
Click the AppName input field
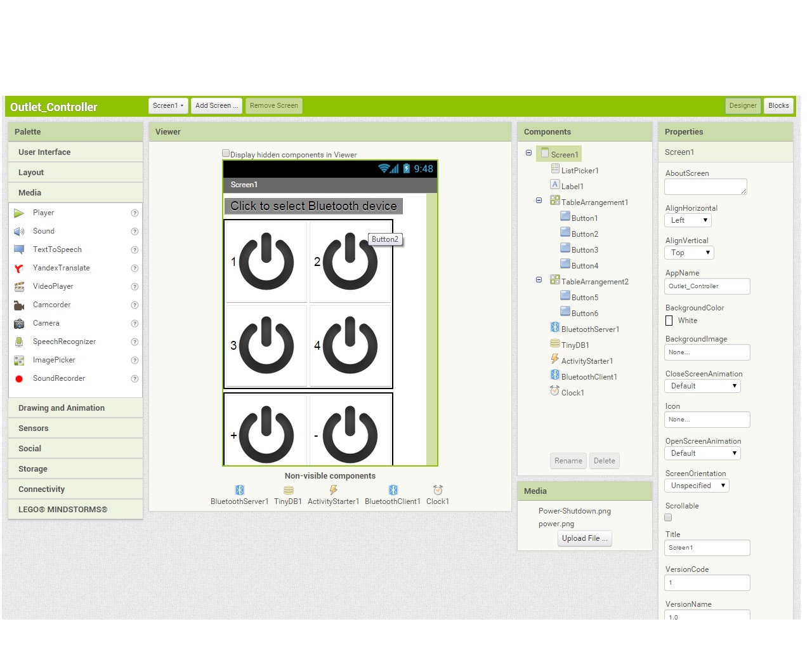(707, 286)
